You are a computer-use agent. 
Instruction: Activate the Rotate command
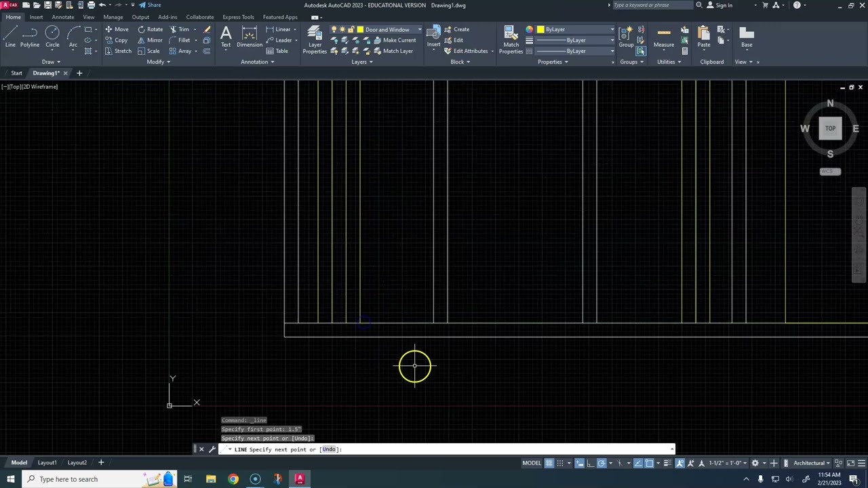coord(150,29)
